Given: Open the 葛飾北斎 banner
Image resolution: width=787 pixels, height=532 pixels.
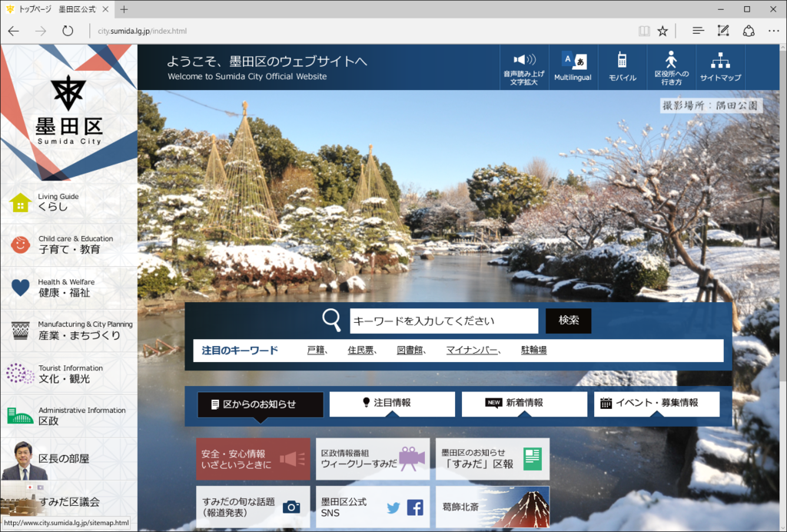Looking at the screenshot, I should [493, 507].
